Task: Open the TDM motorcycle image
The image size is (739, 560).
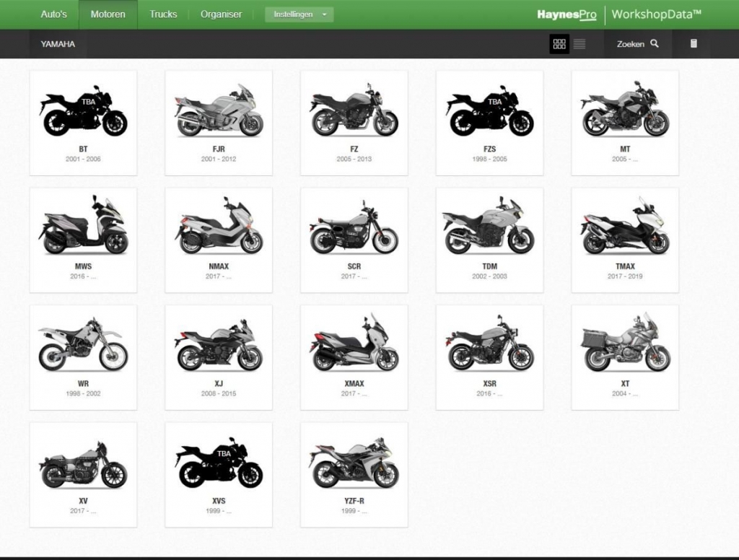Action: click(x=489, y=226)
